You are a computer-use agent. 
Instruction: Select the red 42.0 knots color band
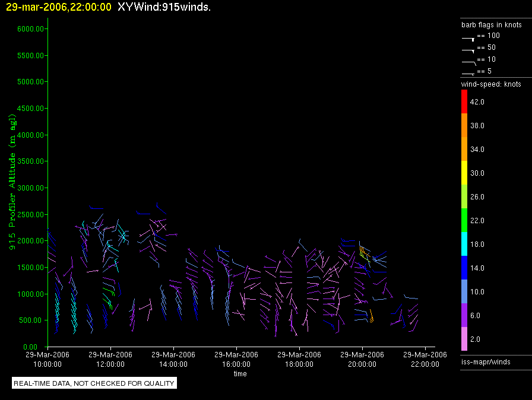(x=464, y=101)
